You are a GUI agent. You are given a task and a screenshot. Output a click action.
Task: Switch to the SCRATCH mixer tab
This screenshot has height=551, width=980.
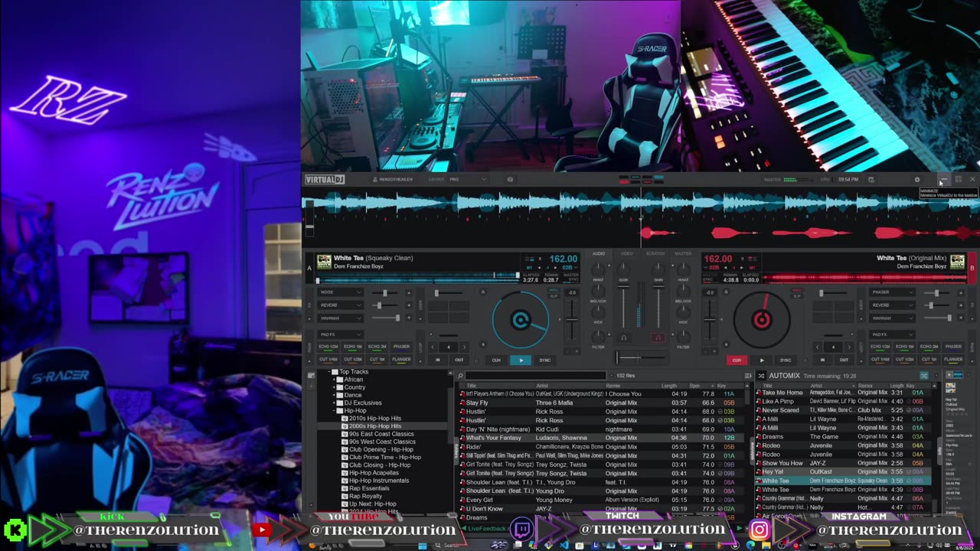tap(655, 253)
